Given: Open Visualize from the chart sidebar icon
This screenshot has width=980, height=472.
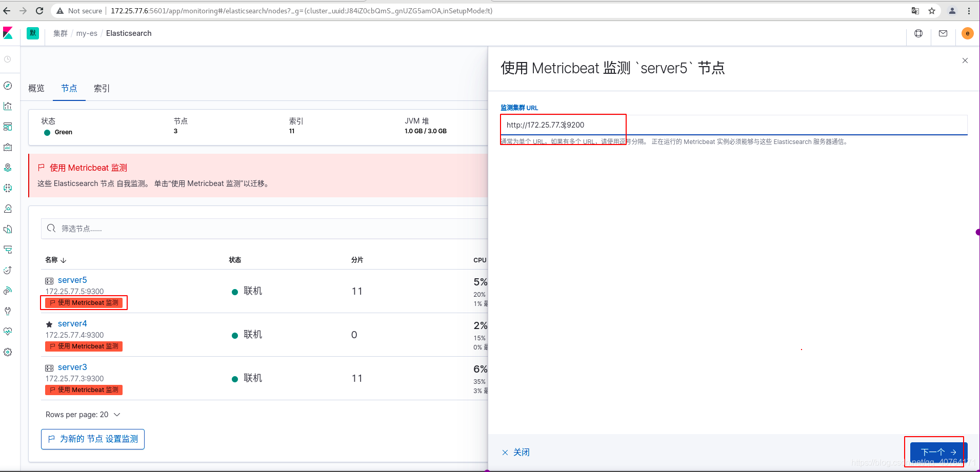Looking at the screenshot, I should click(x=8, y=106).
